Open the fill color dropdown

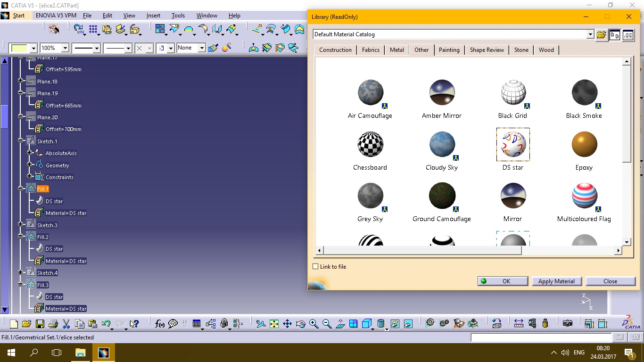33,48
